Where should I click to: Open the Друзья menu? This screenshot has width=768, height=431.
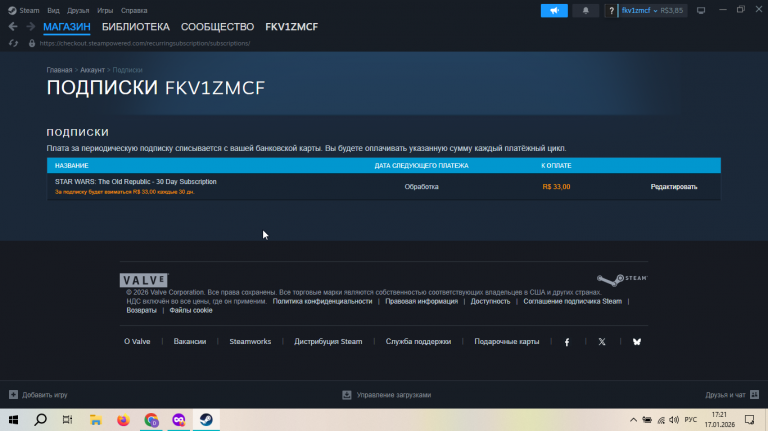[x=78, y=10]
